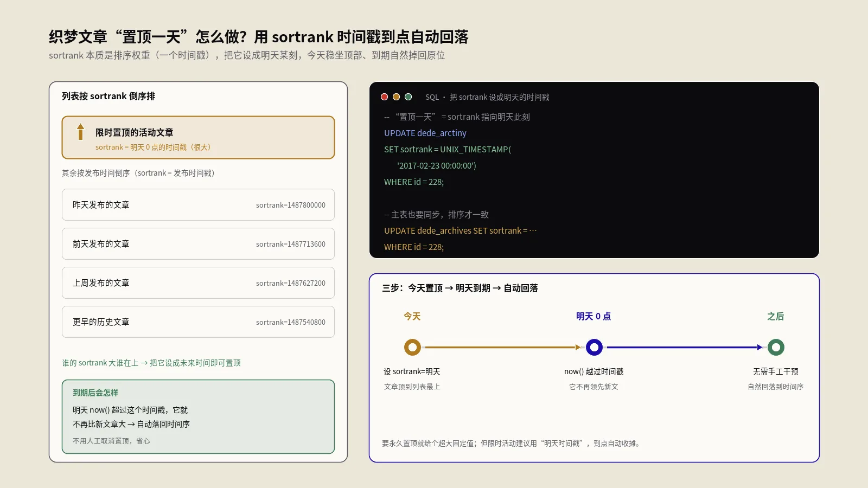This screenshot has height=488, width=868.
Task: Click the subcaption 它不再领先新文
Action: pos(594,387)
